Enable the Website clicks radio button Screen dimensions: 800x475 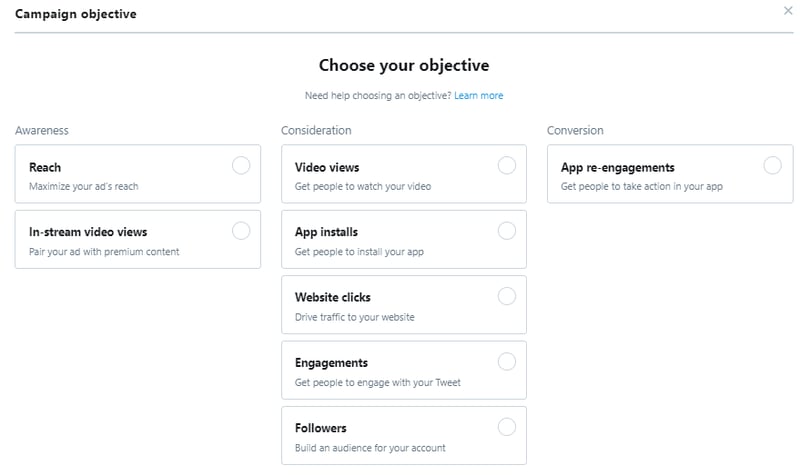(x=507, y=296)
